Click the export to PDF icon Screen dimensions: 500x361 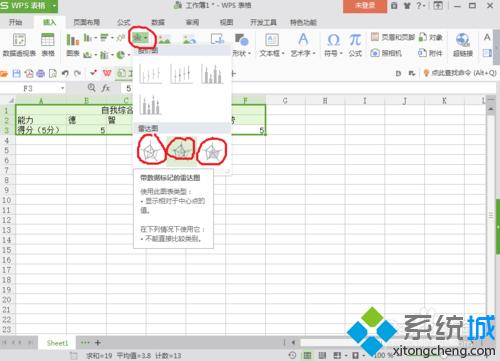[29, 73]
